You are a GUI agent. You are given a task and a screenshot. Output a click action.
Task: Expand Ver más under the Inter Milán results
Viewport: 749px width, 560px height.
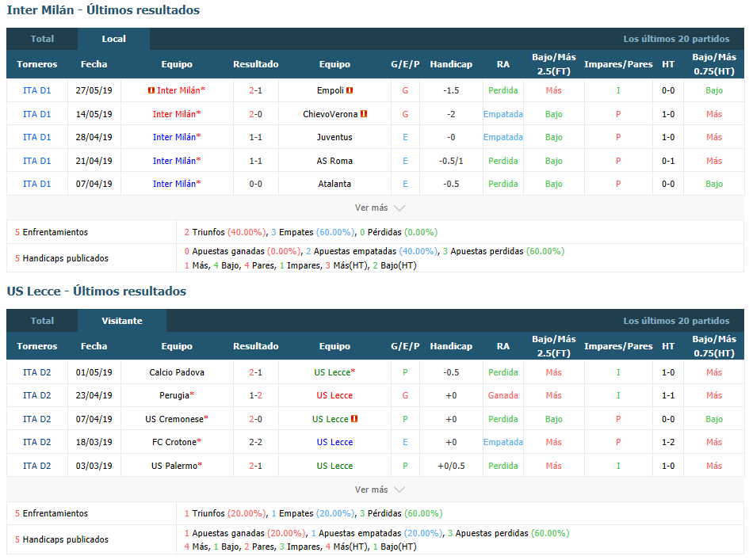point(380,208)
